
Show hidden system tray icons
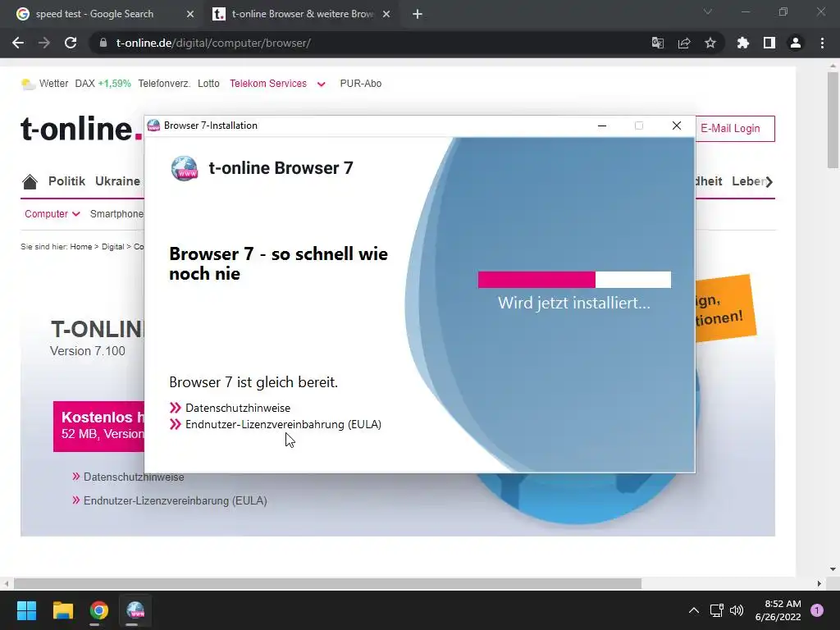[x=694, y=610]
